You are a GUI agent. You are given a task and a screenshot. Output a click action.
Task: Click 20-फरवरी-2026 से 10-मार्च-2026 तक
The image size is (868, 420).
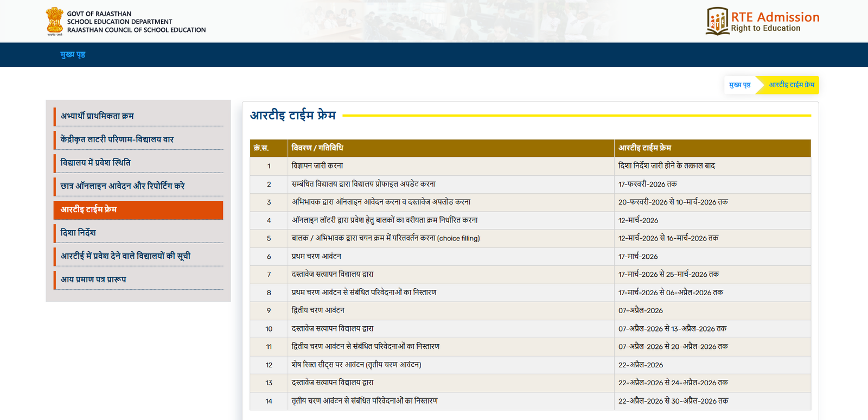click(673, 202)
